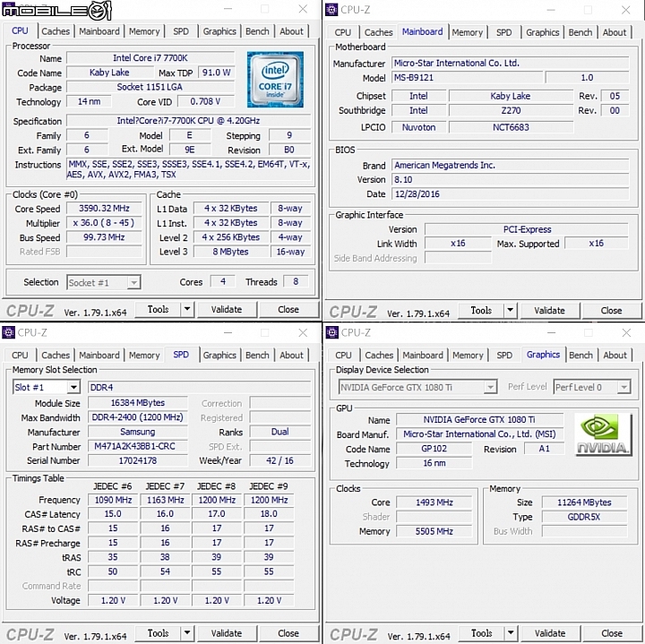Click BIOS Date value 12/28/2016
645x644 pixels.
[x=510, y=193]
